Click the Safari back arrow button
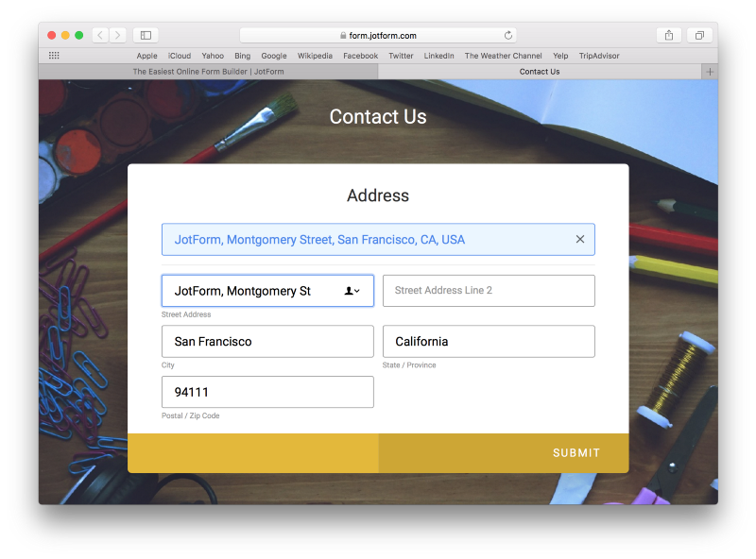 point(100,35)
